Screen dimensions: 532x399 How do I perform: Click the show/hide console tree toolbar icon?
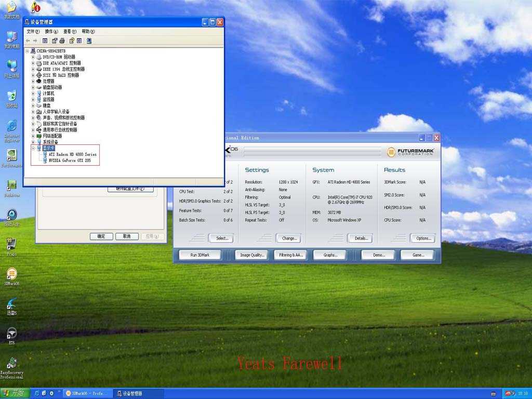[x=45, y=41]
